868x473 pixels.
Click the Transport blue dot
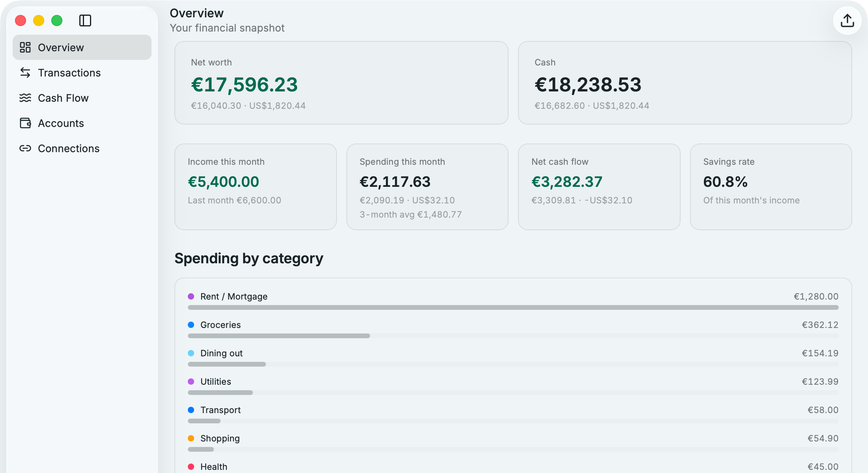pyautogui.click(x=191, y=410)
